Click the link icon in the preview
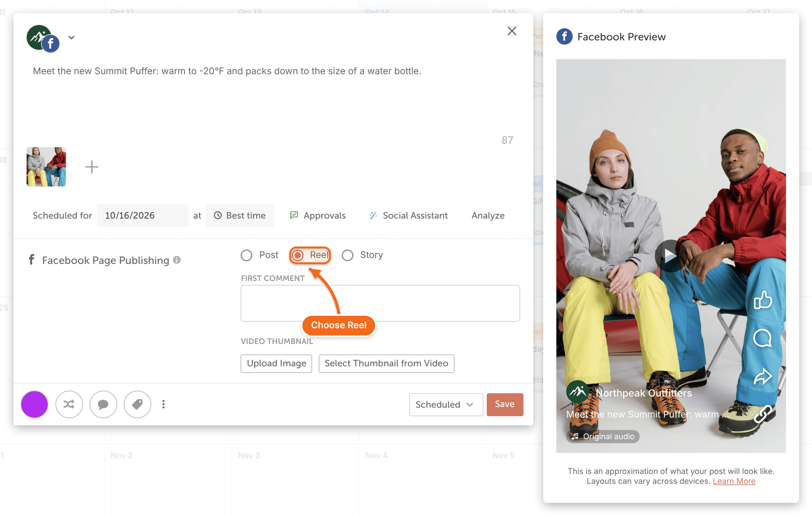Screen dimensions: 812x516 pos(762,414)
